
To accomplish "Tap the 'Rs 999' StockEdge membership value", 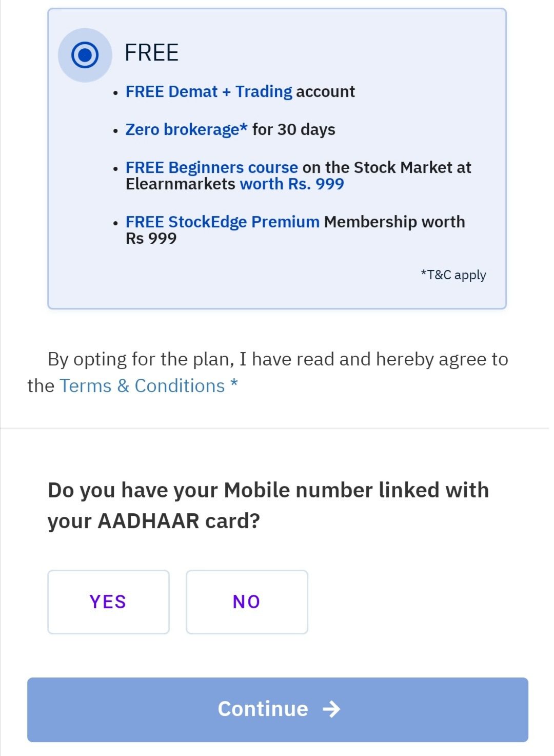I will coord(151,239).
